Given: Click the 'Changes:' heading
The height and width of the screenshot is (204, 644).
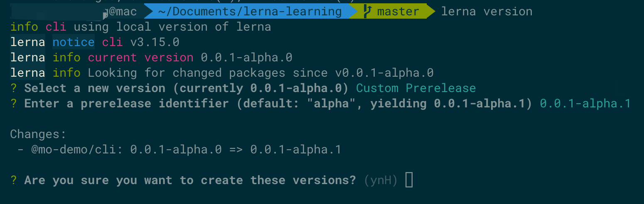Looking at the screenshot, I should 38,134.
